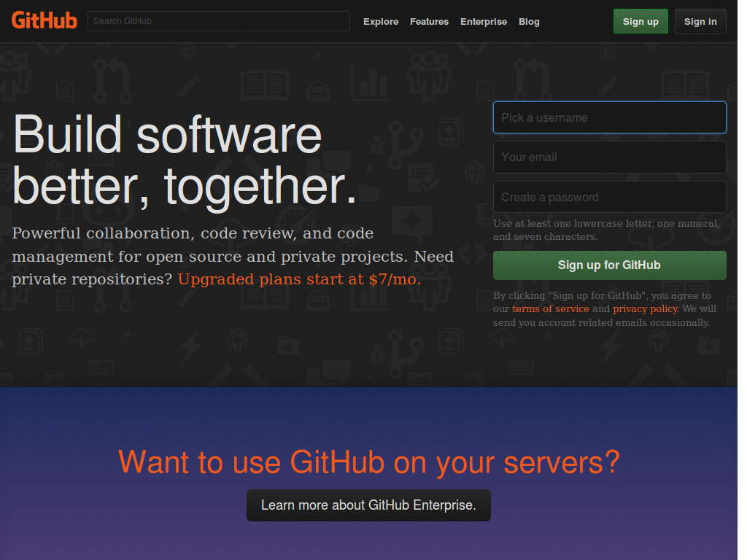Viewport: 747px width, 560px height.
Task: Open the terms of service link
Action: pos(551,308)
